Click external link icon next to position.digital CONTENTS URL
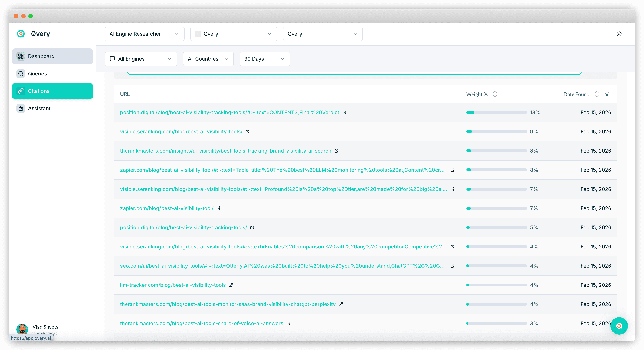The image size is (644, 350). [344, 112]
